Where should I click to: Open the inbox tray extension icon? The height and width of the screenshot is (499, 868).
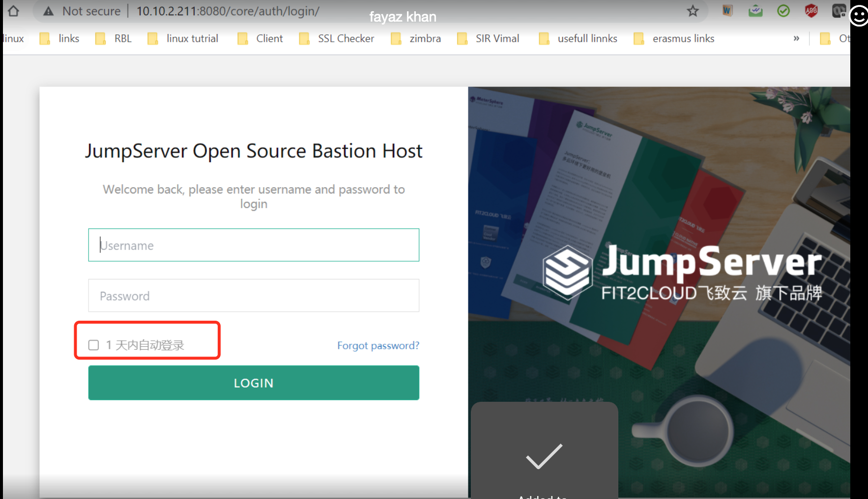click(755, 10)
